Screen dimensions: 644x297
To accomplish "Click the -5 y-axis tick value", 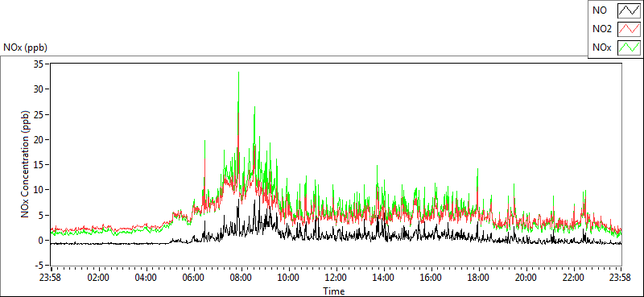I will click(x=39, y=266).
